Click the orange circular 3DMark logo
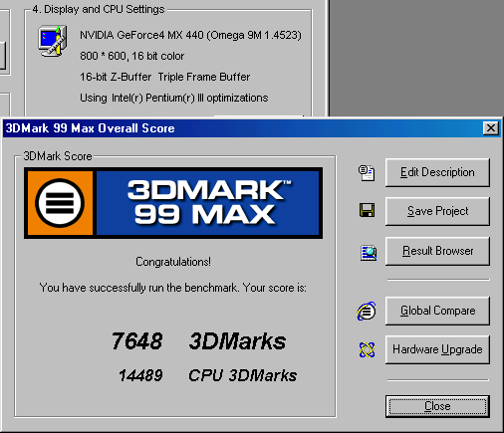Screen dimensions: 504x433 [60, 203]
